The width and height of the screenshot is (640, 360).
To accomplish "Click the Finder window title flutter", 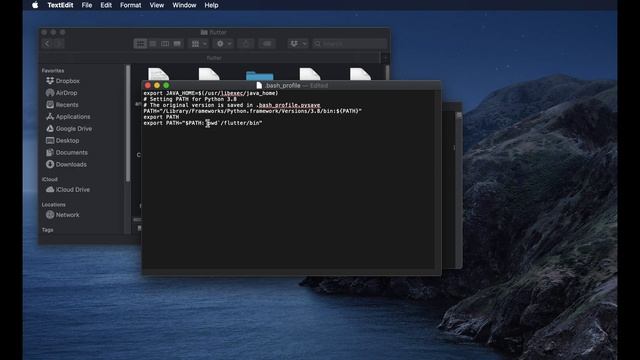I will (218, 32).
